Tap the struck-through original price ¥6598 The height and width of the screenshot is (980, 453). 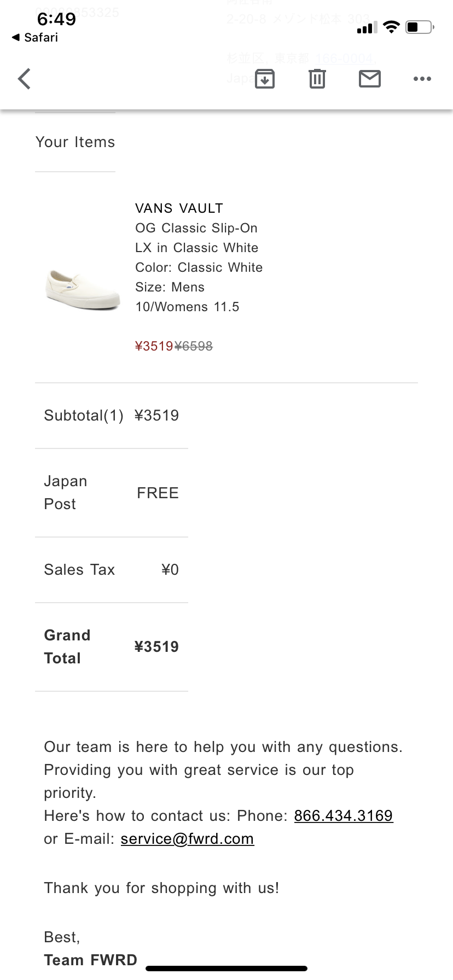194,346
